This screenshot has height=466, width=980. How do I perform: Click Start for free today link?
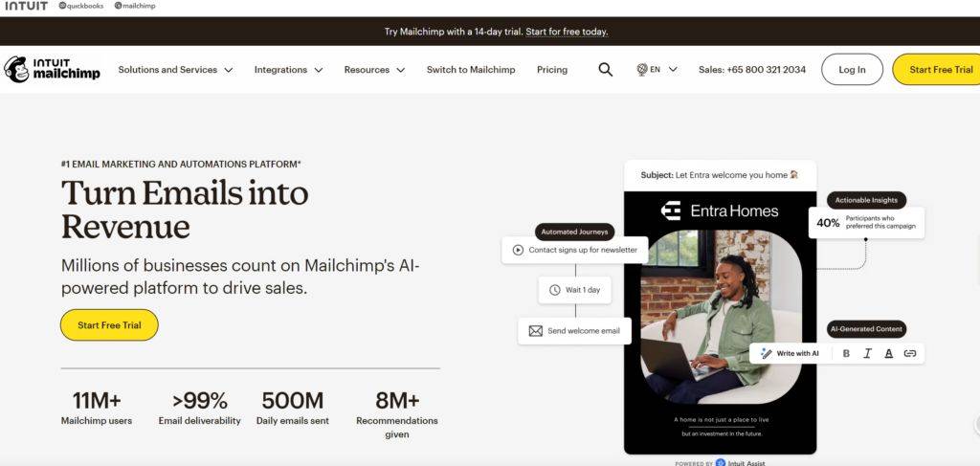567,32
